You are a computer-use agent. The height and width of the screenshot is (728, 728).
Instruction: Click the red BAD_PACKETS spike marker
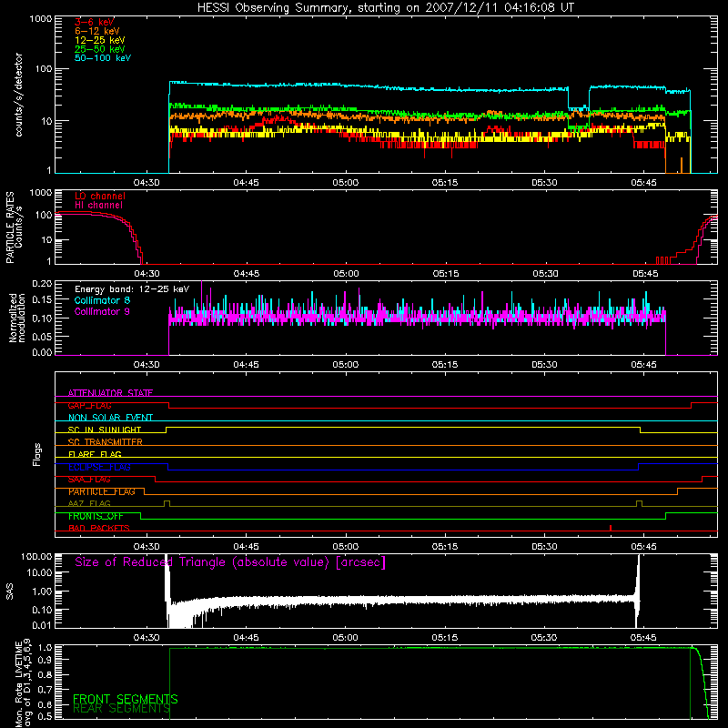click(611, 528)
